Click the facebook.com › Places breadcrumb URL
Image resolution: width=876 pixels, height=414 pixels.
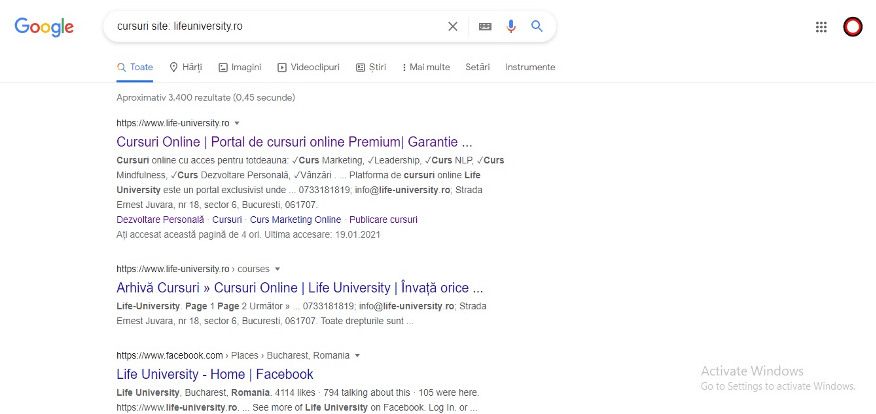click(x=233, y=355)
